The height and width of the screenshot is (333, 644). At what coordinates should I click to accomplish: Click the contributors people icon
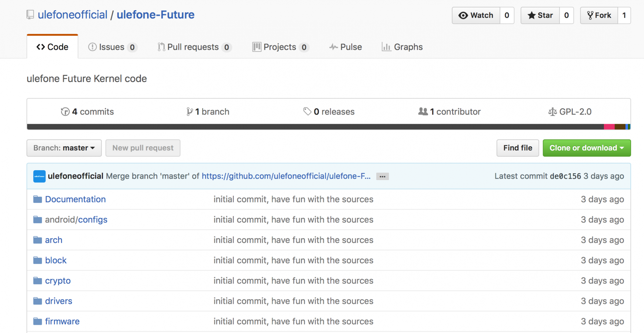423,111
